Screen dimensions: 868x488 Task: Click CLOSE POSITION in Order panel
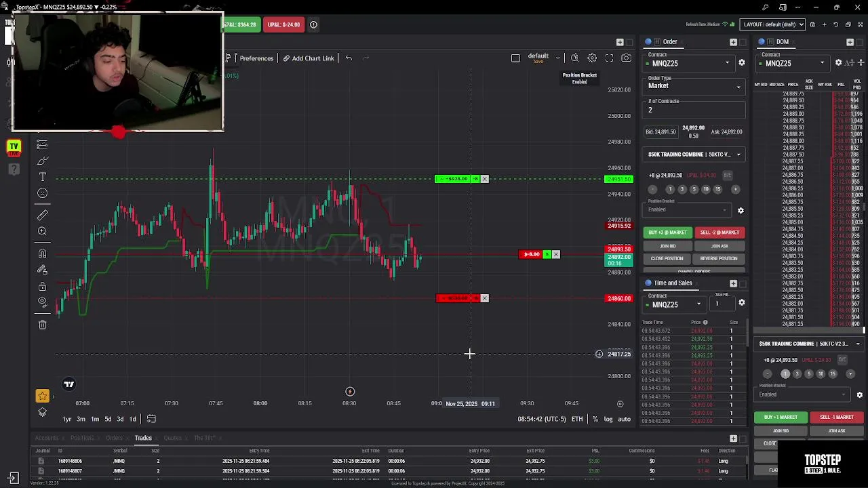[667, 258]
